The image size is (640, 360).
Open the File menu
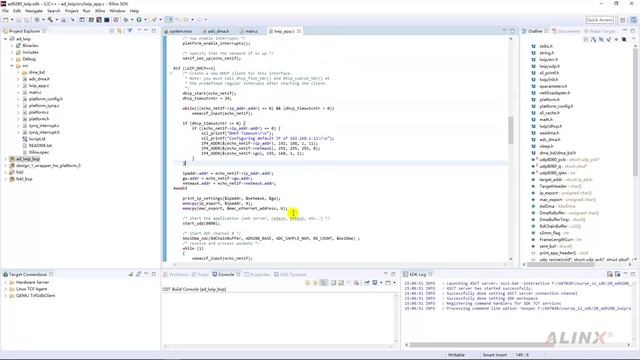[x=5, y=11]
